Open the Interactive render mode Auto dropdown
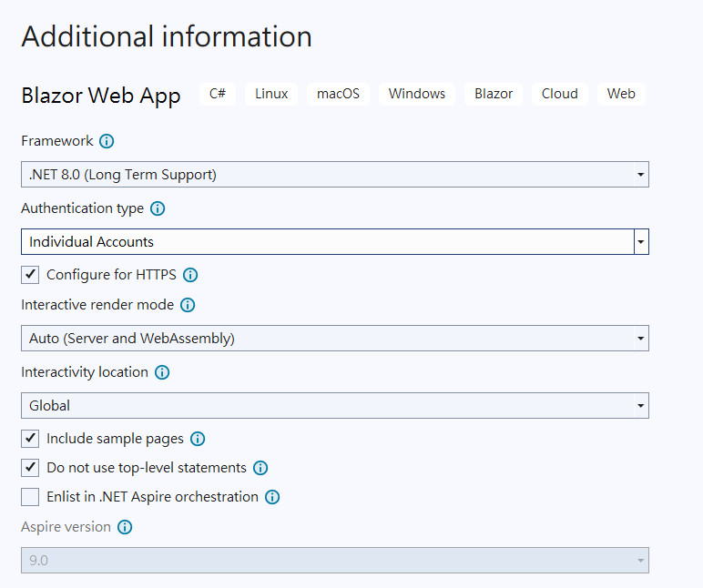The height and width of the screenshot is (588, 703). pos(335,339)
